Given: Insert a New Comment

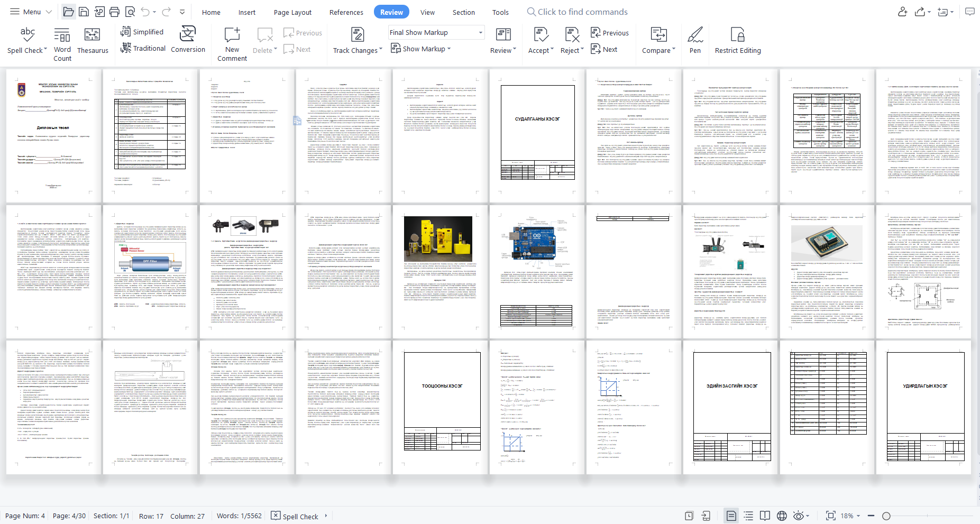Looking at the screenshot, I should point(232,43).
